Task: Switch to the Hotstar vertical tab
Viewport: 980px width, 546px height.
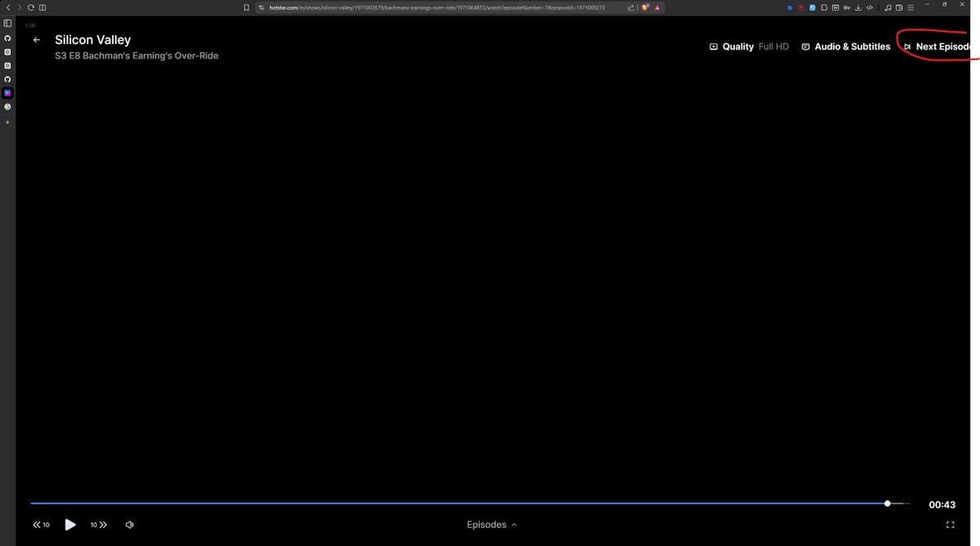Action: (x=7, y=92)
